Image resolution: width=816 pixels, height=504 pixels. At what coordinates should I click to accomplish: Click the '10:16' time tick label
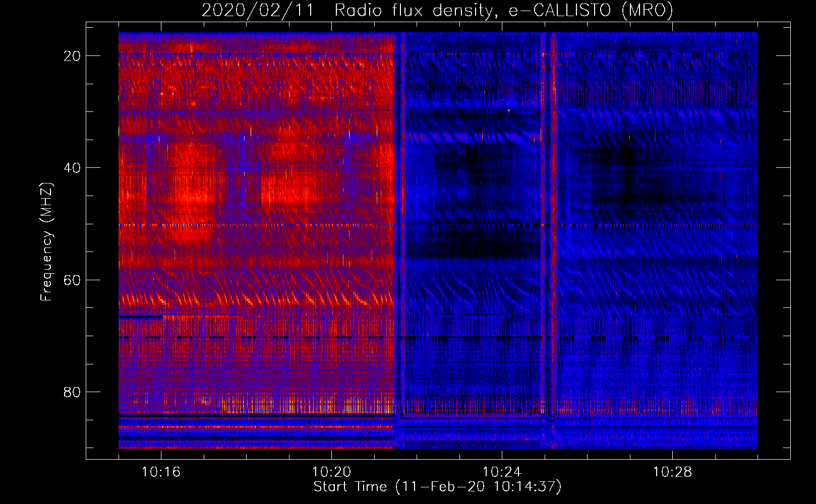161,472
